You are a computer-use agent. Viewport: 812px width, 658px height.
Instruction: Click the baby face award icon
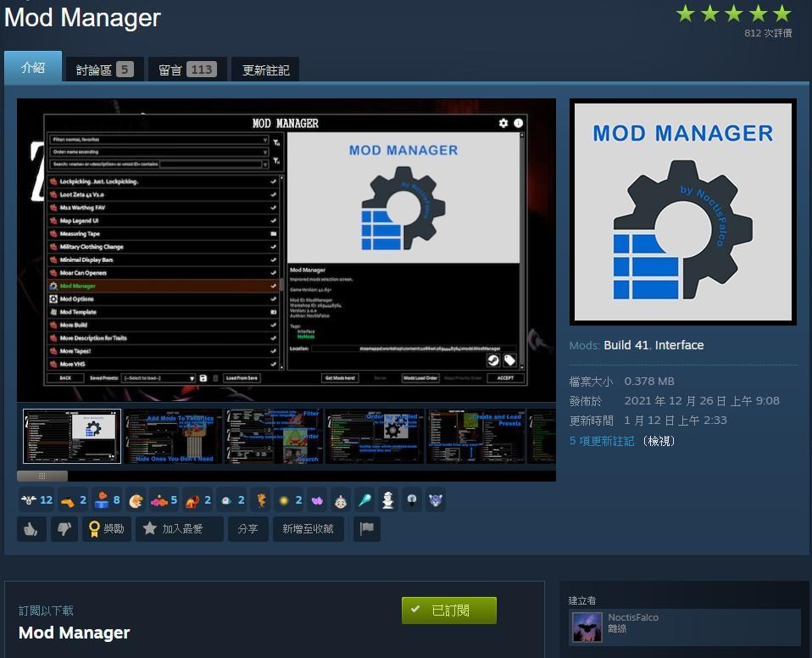click(340, 500)
